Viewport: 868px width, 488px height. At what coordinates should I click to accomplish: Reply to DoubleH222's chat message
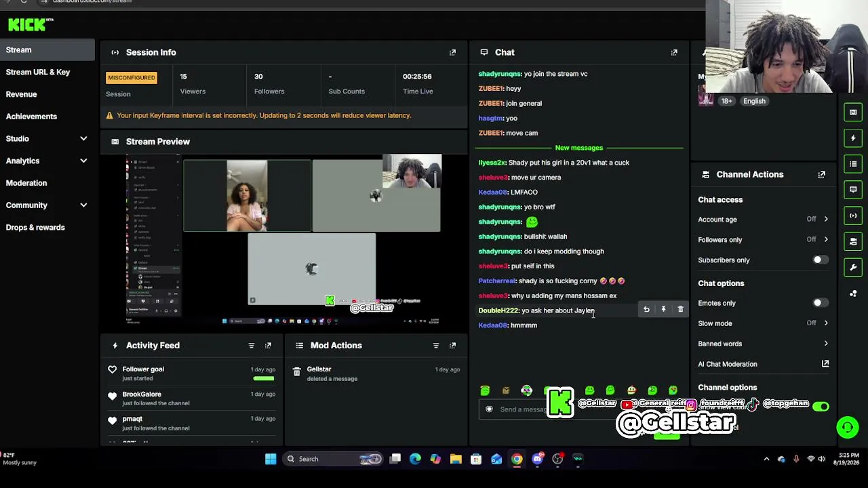coord(646,310)
